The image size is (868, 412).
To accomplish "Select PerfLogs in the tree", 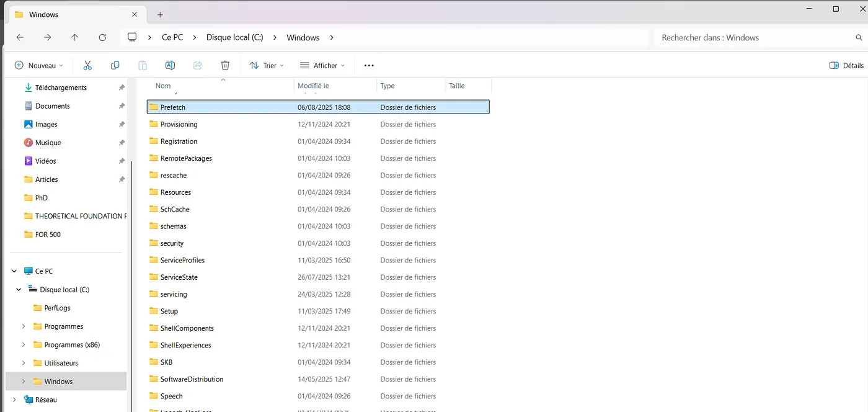I will click(57, 308).
